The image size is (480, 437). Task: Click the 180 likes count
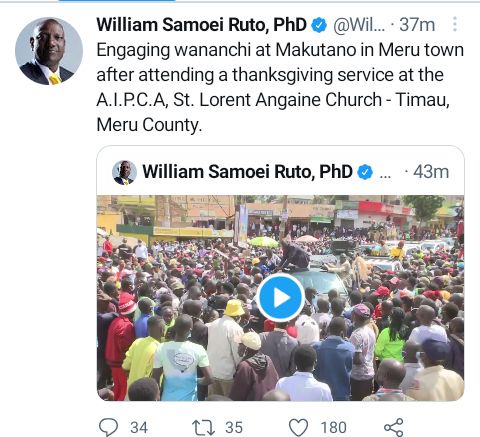[333, 428]
